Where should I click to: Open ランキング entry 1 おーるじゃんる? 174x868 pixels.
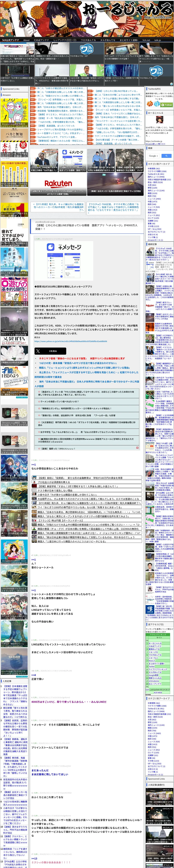[x=155, y=643]
